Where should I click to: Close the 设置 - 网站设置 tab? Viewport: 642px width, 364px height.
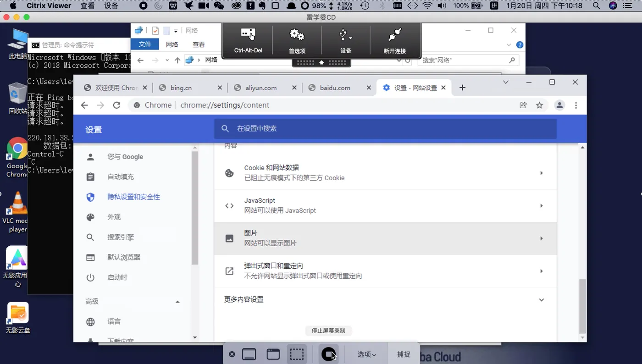tap(443, 88)
